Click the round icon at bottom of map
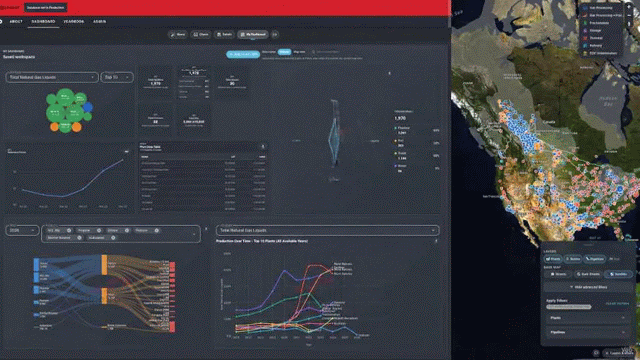This screenshot has width=640, height=360. (x=596, y=353)
